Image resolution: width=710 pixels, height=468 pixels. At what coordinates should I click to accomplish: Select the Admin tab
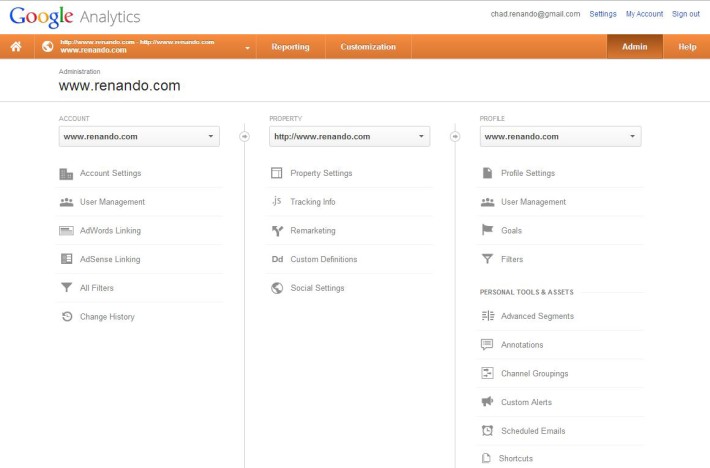(x=634, y=47)
